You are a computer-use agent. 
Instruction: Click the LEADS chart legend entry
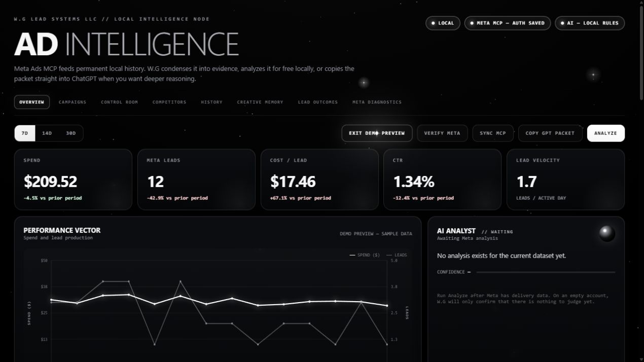(x=397, y=255)
